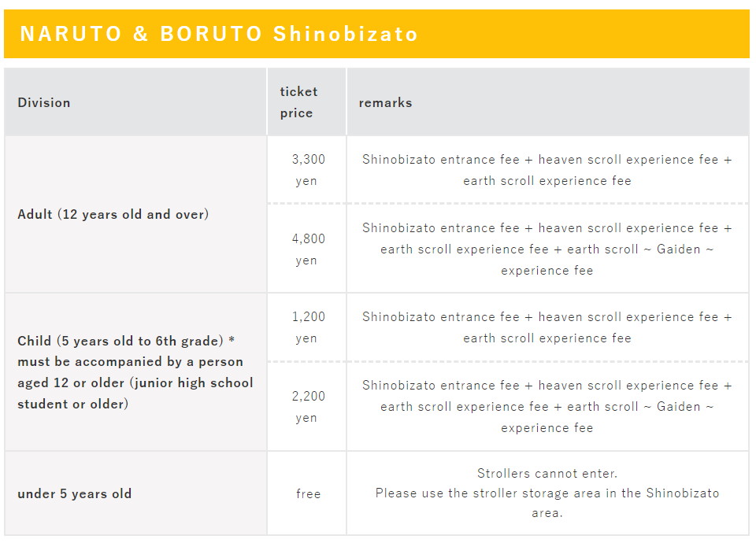Click the 2,200 yen price cell
Viewport: 756px width, 543px height.
click(x=306, y=406)
